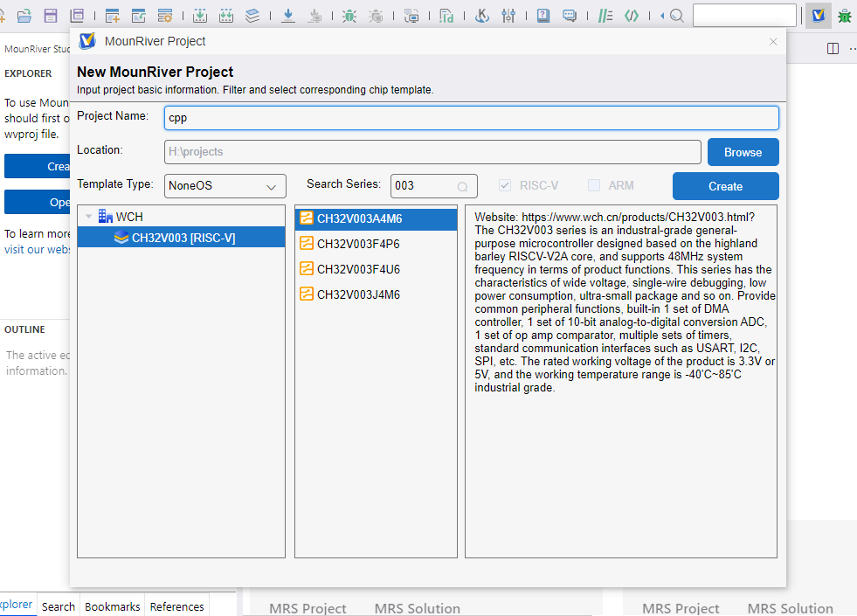Click the left MRS Project tab
Viewport: 857px width, 616px height.
[x=308, y=608]
